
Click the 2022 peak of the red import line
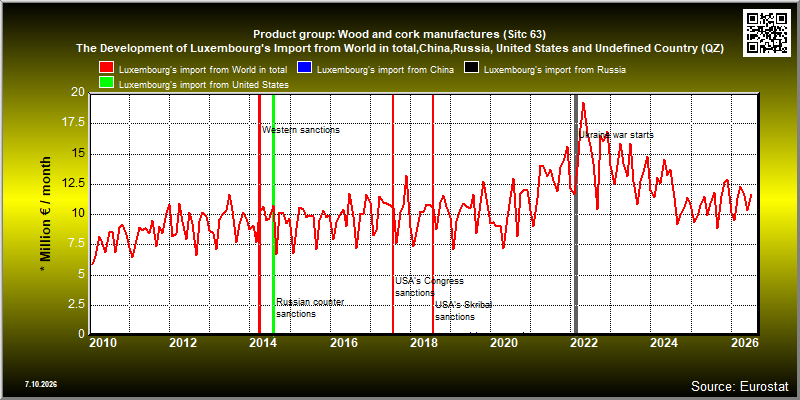(x=583, y=104)
